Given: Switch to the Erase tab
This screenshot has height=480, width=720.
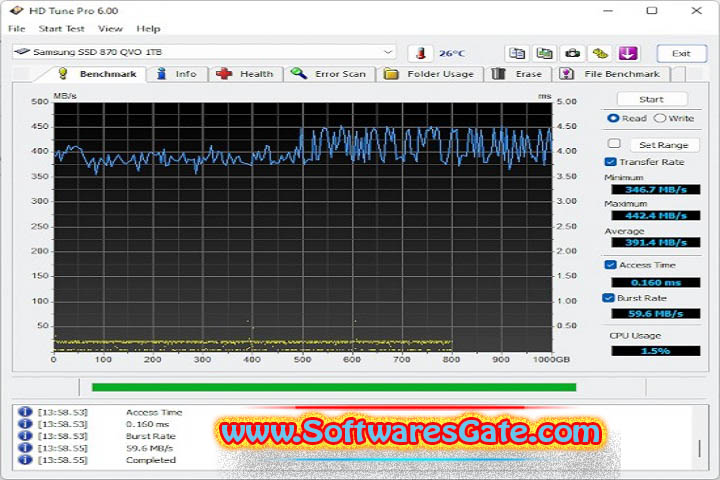Looking at the screenshot, I should [x=517, y=74].
